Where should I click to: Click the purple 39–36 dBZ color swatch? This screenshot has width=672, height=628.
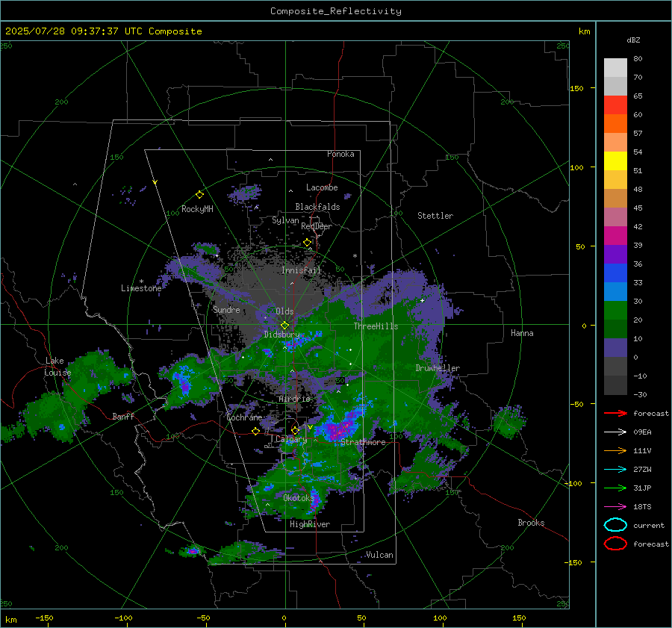pyautogui.click(x=615, y=255)
